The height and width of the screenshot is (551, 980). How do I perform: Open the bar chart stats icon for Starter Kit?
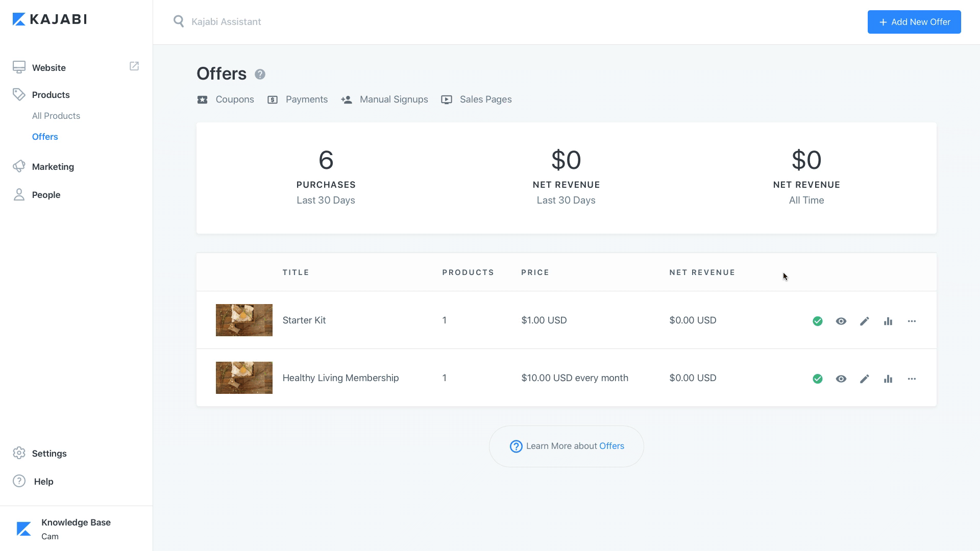click(x=888, y=321)
